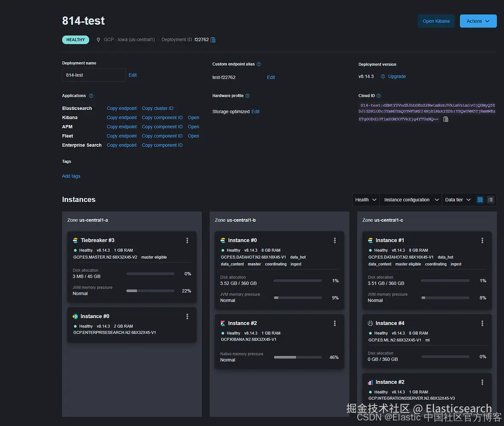The width and height of the screenshot is (504, 426).
Task: Open the Kibana application
Action: point(193,118)
